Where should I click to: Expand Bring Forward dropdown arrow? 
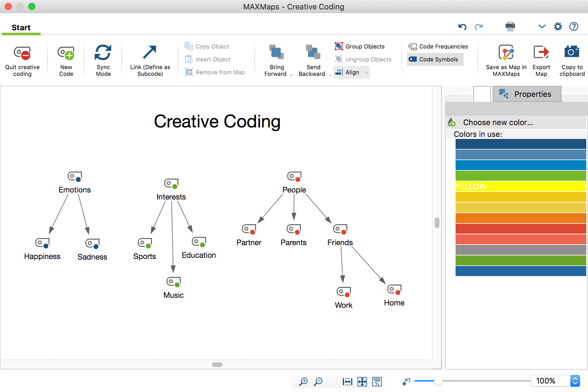point(291,75)
